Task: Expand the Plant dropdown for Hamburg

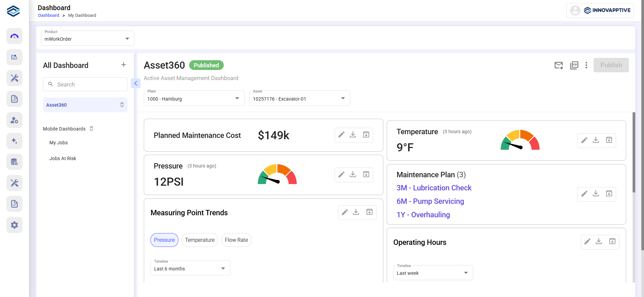Action: pos(194,99)
